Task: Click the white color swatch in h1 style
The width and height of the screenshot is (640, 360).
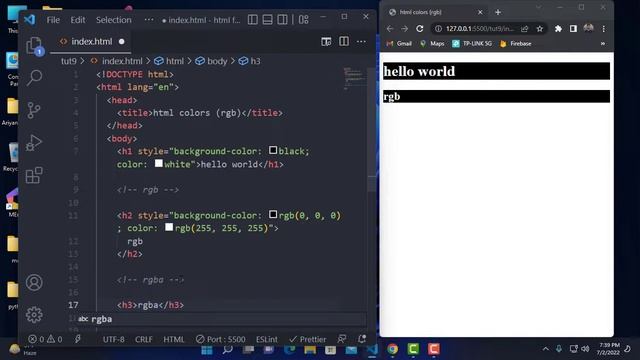Action: point(158,164)
